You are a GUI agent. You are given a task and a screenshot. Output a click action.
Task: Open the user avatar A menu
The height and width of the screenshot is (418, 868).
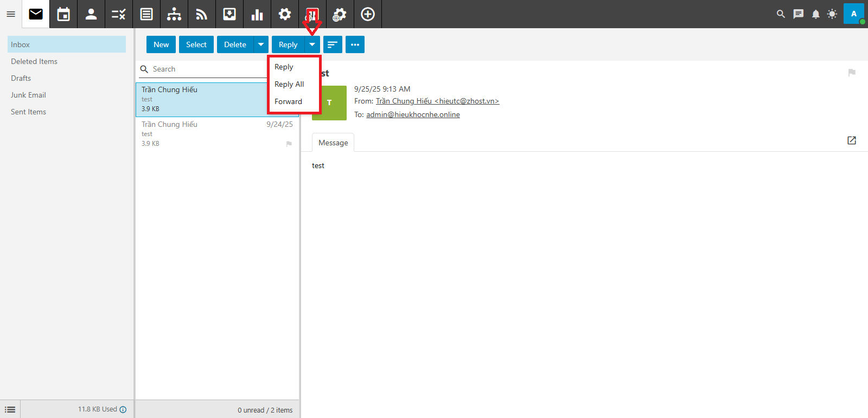[x=854, y=14]
